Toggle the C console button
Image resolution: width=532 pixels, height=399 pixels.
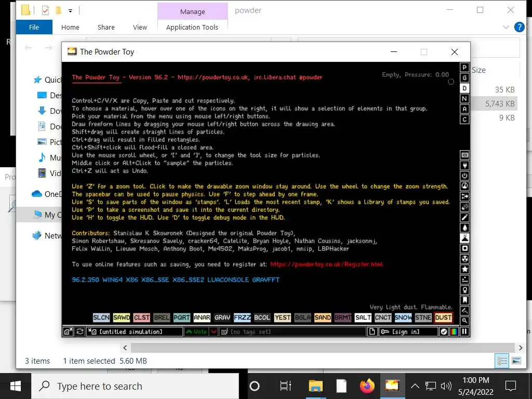pyautogui.click(x=464, y=119)
